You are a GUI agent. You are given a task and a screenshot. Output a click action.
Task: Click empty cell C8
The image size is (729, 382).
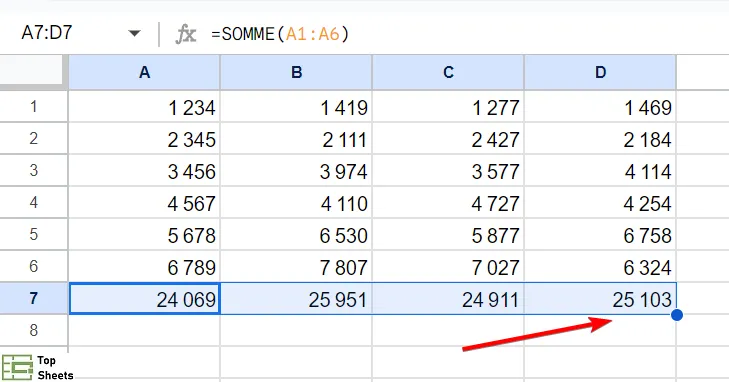click(448, 330)
